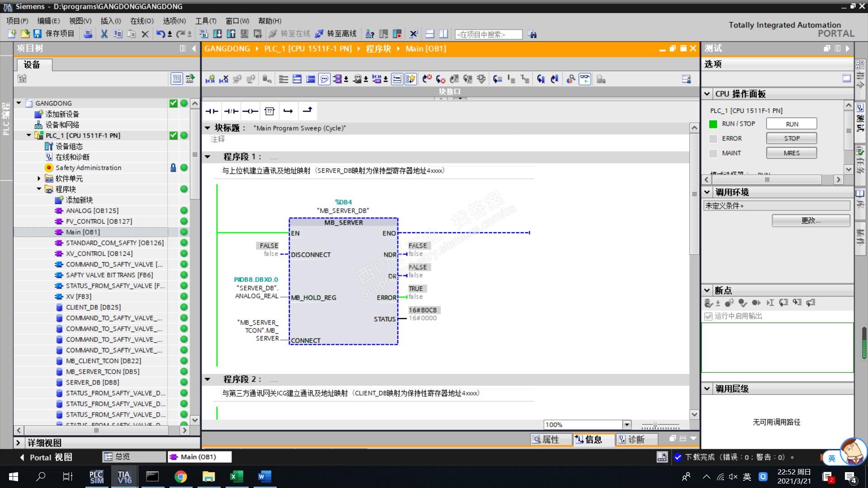Open the 100% zoom level dropdown
The image size is (868, 488).
(x=627, y=425)
